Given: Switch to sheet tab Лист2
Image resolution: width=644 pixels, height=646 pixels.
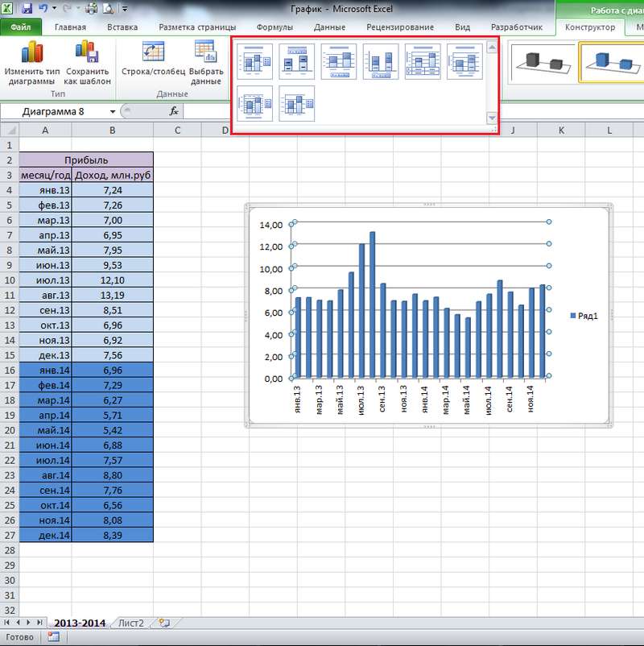Looking at the screenshot, I should (x=131, y=623).
